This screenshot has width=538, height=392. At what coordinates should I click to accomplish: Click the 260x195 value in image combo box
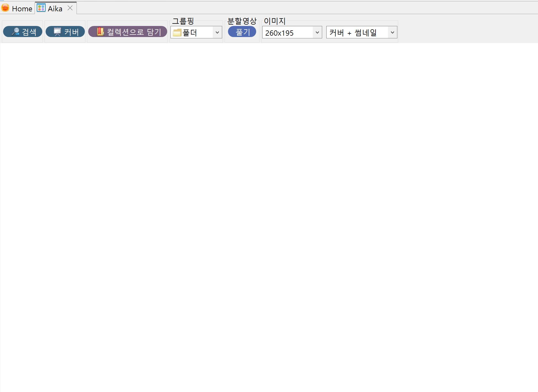(x=279, y=33)
